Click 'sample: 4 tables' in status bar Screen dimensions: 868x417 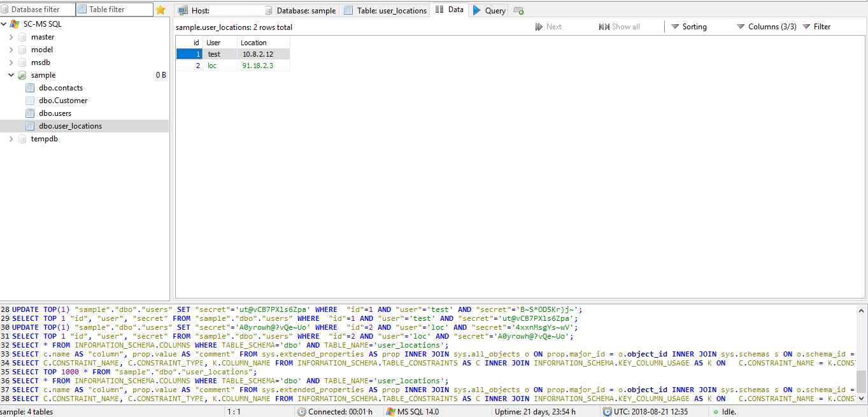click(x=27, y=412)
